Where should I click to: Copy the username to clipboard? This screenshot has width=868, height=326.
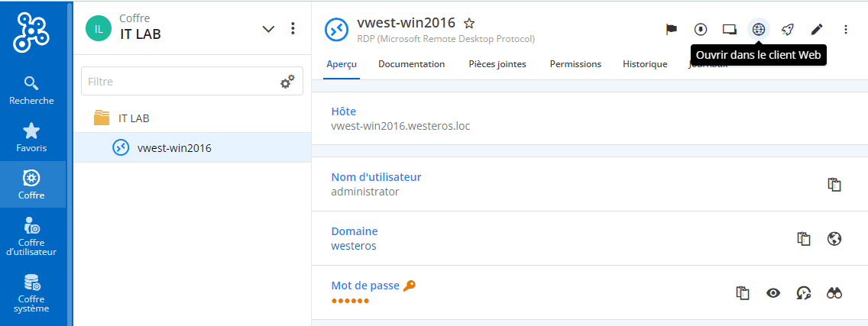point(834,184)
